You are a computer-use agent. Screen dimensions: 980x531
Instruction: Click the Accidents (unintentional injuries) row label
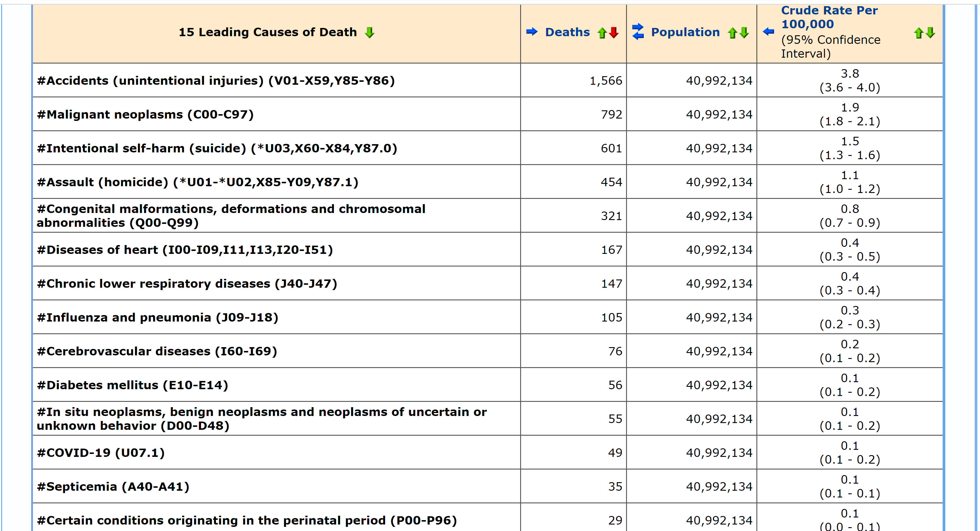[216, 81]
